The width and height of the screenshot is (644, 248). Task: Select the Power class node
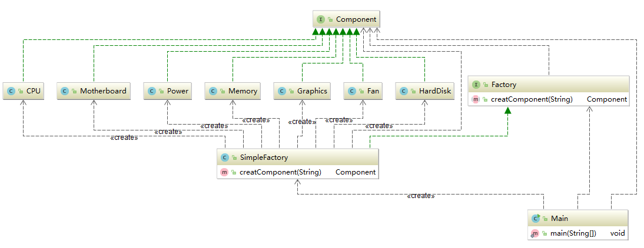168,91
